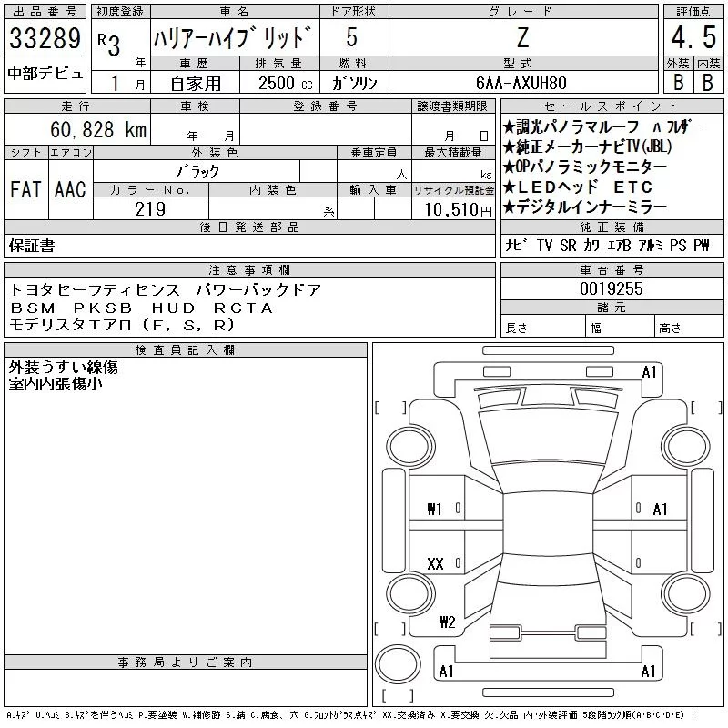
Task: Click the model code 6AA-AXUH80
Action: pyautogui.click(x=521, y=83)
